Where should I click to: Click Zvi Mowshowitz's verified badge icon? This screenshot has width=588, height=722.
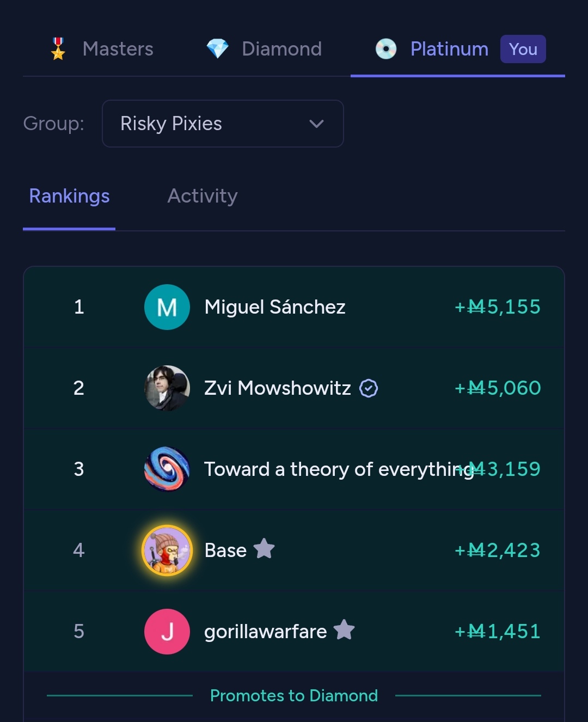coord(369,388)
